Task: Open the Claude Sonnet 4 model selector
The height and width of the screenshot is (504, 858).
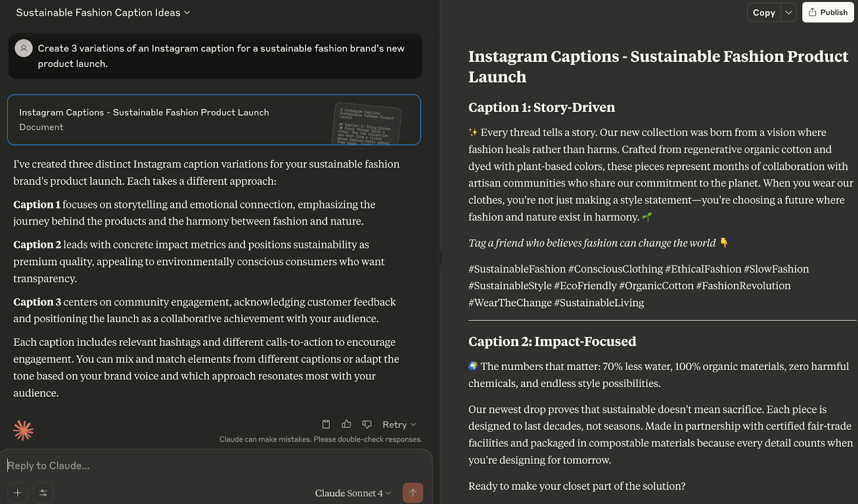Action: (353, 493)
